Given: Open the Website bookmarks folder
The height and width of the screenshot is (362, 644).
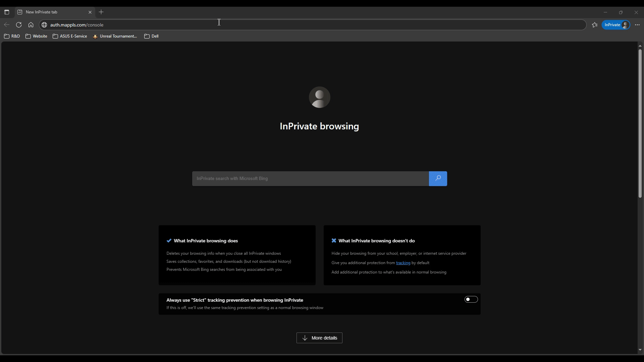Looking at the screenshot, I should 36,36.
